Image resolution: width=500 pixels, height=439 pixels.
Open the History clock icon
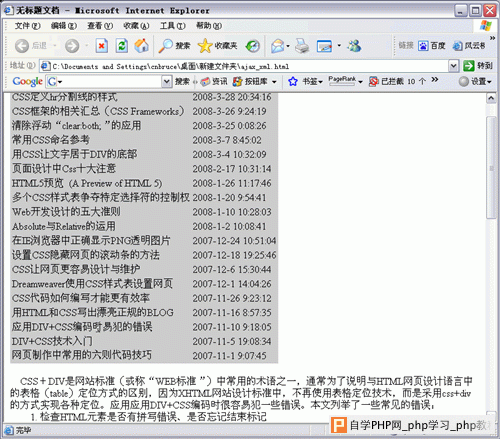[253, 46]
